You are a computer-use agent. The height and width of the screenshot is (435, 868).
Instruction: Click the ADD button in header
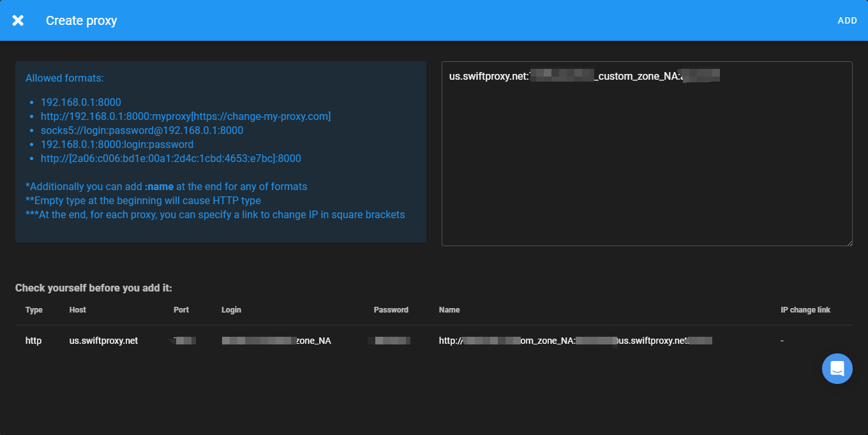point(847,20)
